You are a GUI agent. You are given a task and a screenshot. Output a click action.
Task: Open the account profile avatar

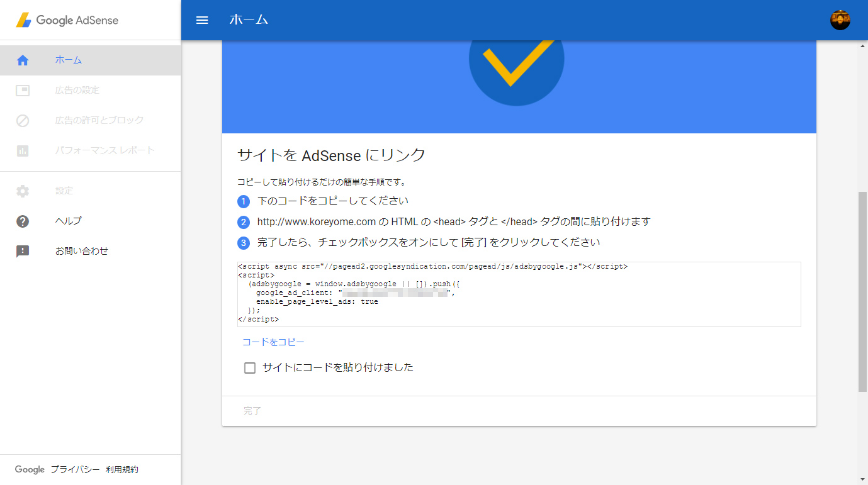tap(840, 20)
